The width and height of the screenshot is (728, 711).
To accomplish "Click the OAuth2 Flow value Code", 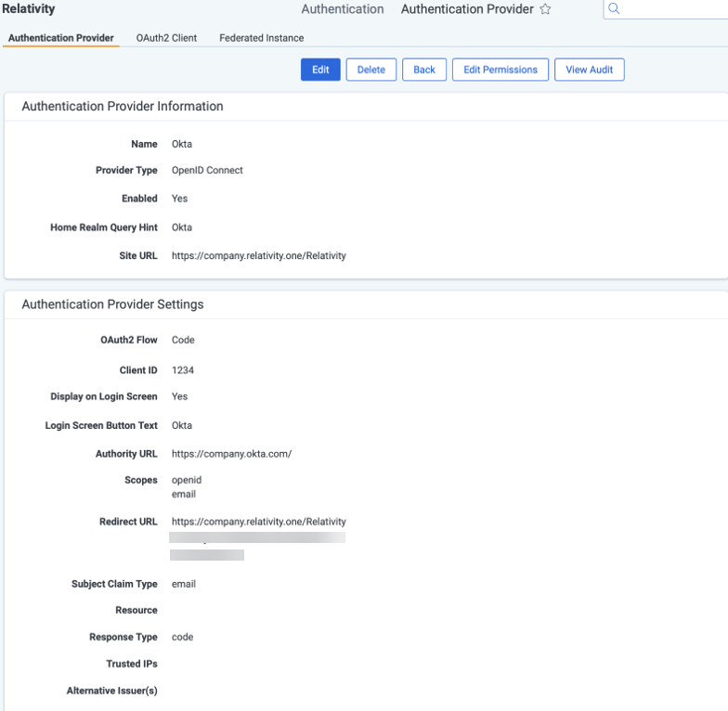I will point(183,340).
